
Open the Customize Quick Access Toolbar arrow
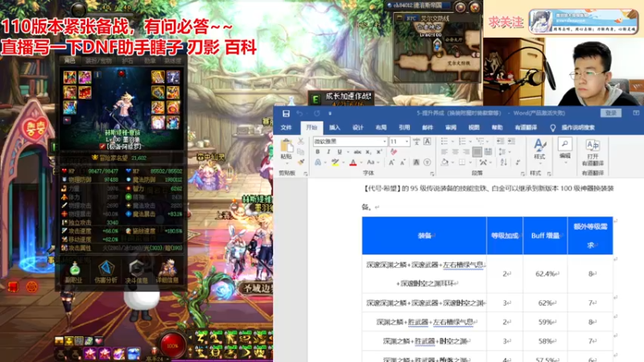(x=330, y=113)
